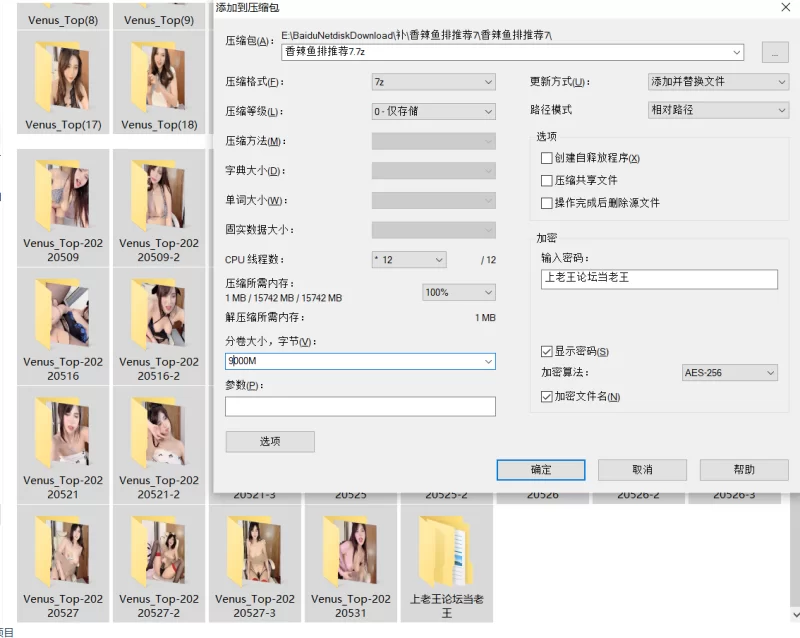Tick 操作完成后删除源文件 checkbox
The width and height of the screenshot is (800, 638).
click(546, 203)
